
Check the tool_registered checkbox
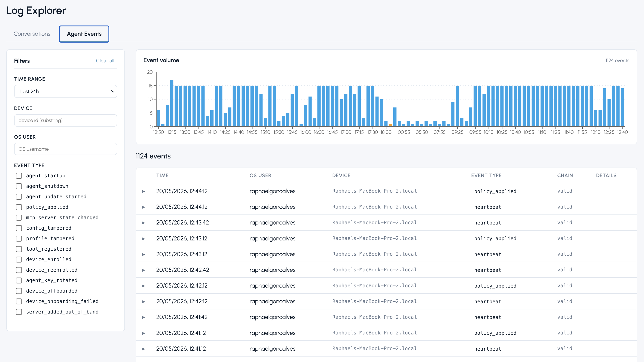pyautogui.click(x=19, y=249)
